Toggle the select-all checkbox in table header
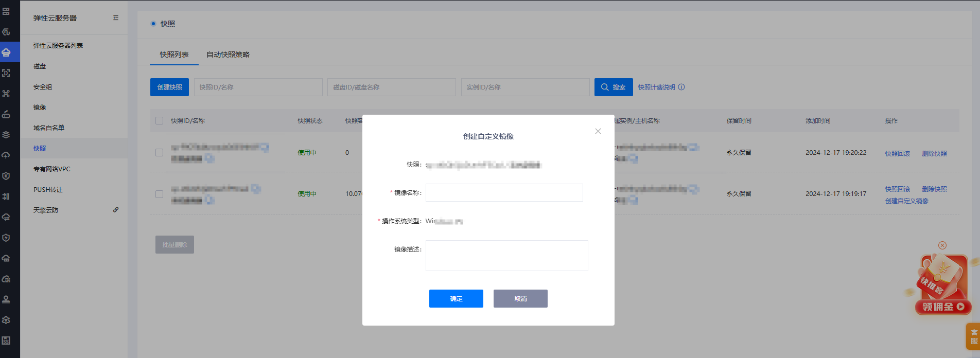The height and width of the screenshot is (358, 980). click(x=160, y=121)
